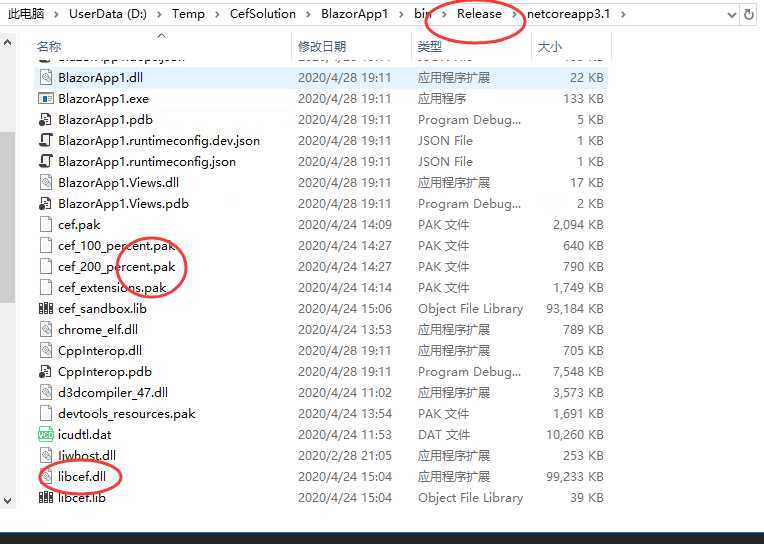The width and height of the screenshot is (764, 544).
Task: Select d3dcompiler_47.dll file name
Action: point(113,392)
